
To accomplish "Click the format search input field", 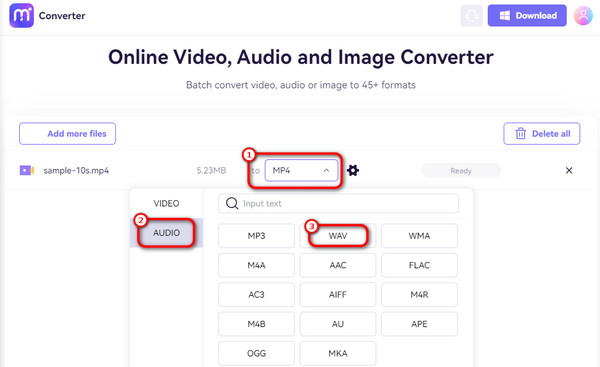I will [338, 203].
